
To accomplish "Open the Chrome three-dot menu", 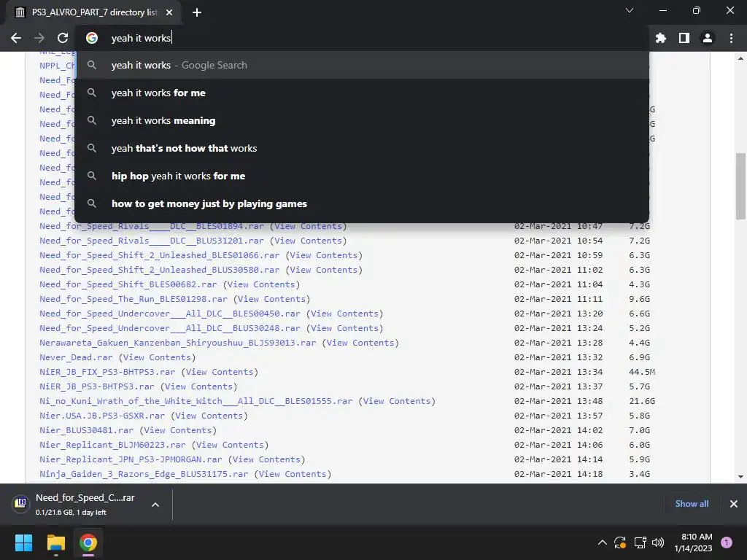I will (731, 38).
